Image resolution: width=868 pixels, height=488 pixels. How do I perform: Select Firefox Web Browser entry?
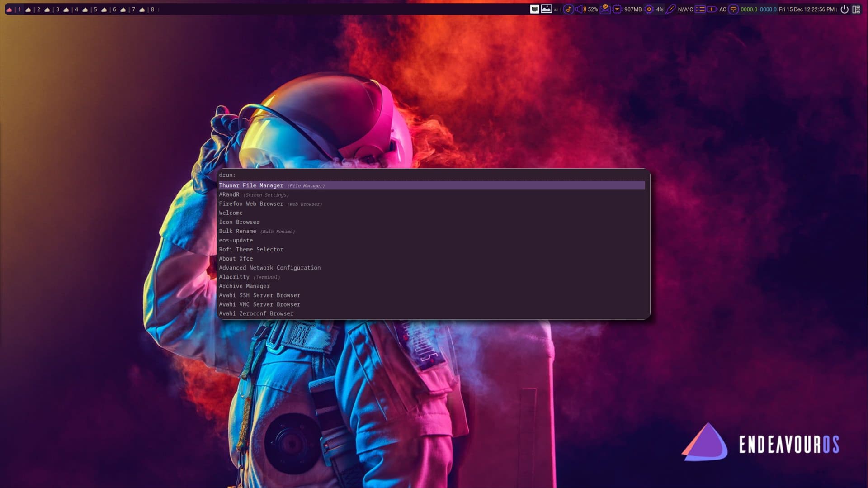[x=251, y=204]
